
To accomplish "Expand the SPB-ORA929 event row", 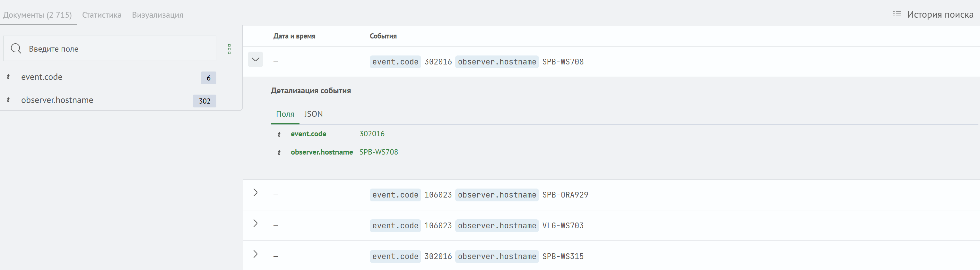I will pos(255,193).
